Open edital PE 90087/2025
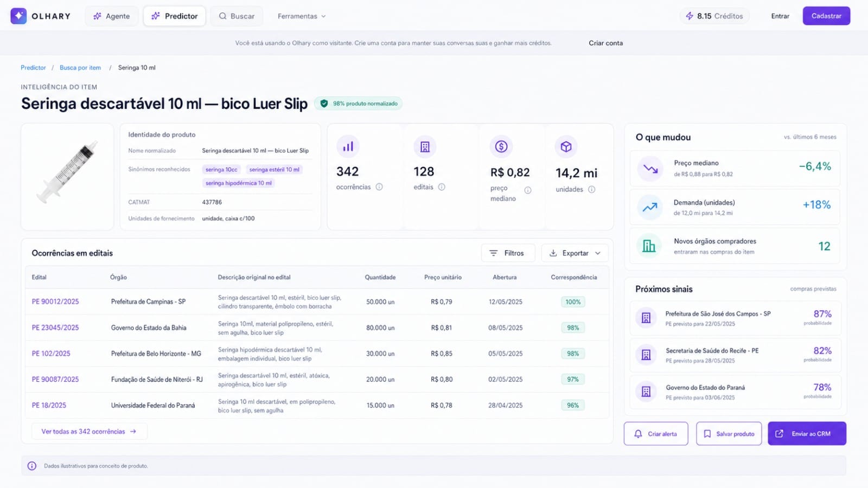 tap(55, 380)
